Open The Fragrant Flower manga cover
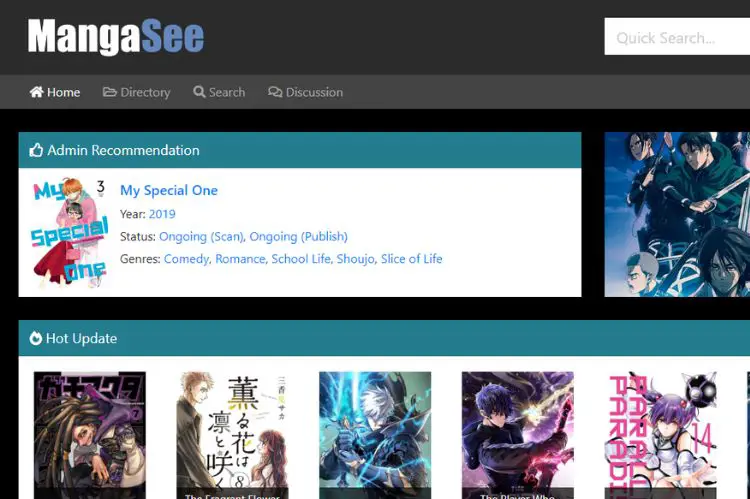Image resolution: width=750 pixels, height=499 pixels. [232, 435]
